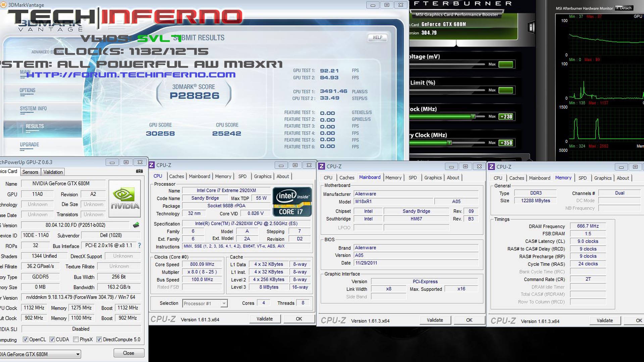
Task: Click the BIOS version 80.04.12.00.FD field
Action: [x=75, y=225]
